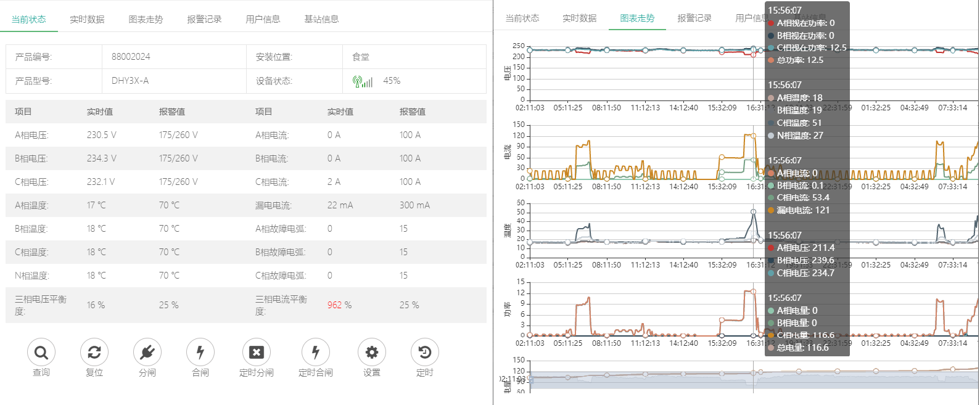The width and height of the screenshot is (980, 405).
Task: Open left 基站信息 tab
Action: [x=321, y=19]
